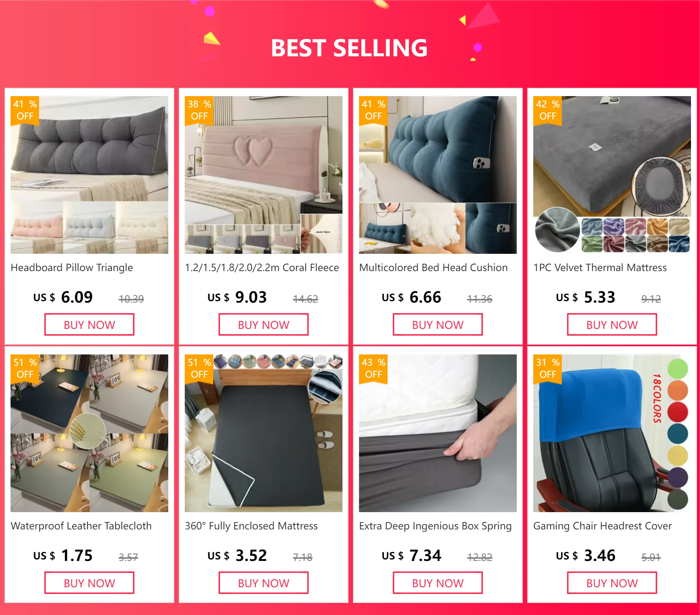The width and height of the screenshot is (700, 615).
Task: Click BUY NOW for Gaming Chair Headrest Cover
Action: 612,583
